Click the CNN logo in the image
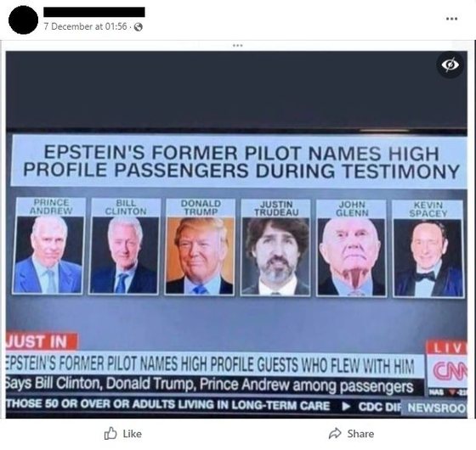 pyautogui.click(x=449, y=370)
